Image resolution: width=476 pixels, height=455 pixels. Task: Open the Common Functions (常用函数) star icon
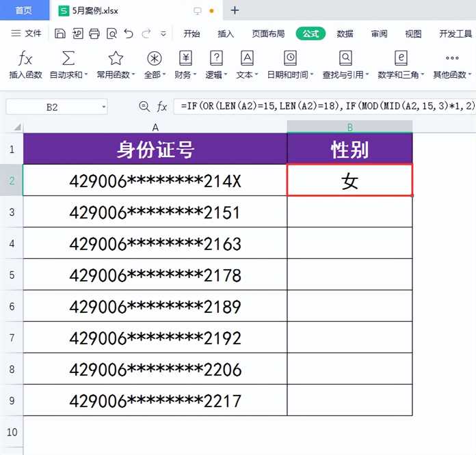(116, 59)
